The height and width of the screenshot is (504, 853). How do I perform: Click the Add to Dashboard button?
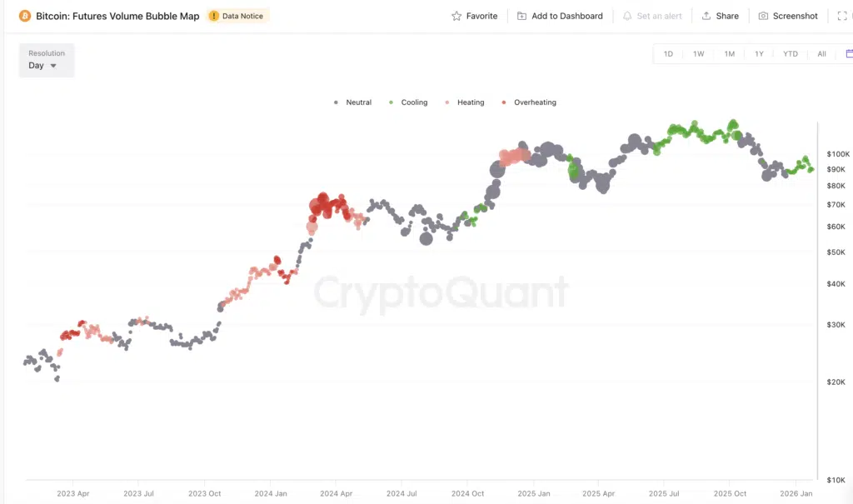[560, 15]
